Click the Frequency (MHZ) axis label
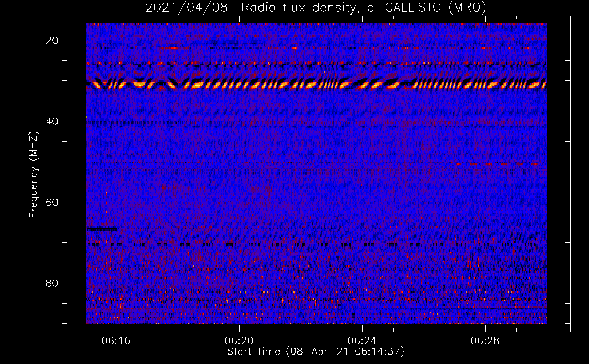 tap(33, 175)
